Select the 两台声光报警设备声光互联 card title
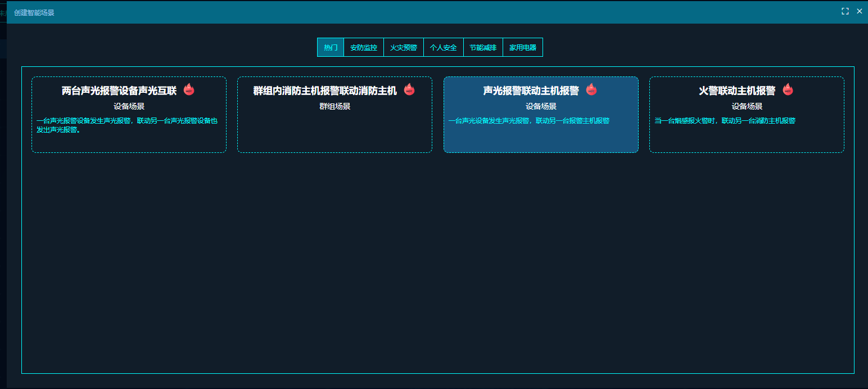 tap(119, 91)
